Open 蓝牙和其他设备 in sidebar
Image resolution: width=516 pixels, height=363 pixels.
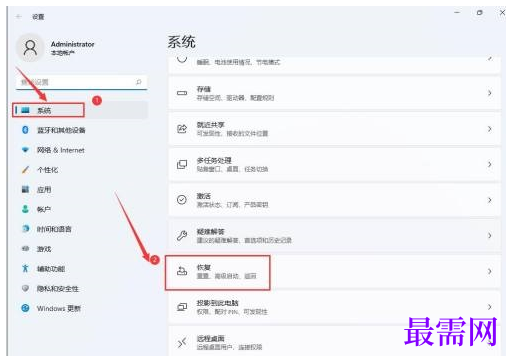(x=61, y=130)
